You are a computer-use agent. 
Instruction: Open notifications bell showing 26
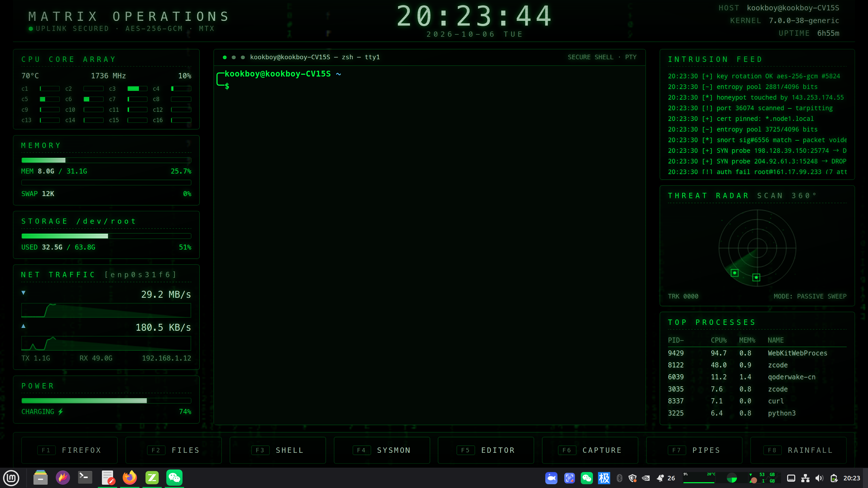[665, 478]
